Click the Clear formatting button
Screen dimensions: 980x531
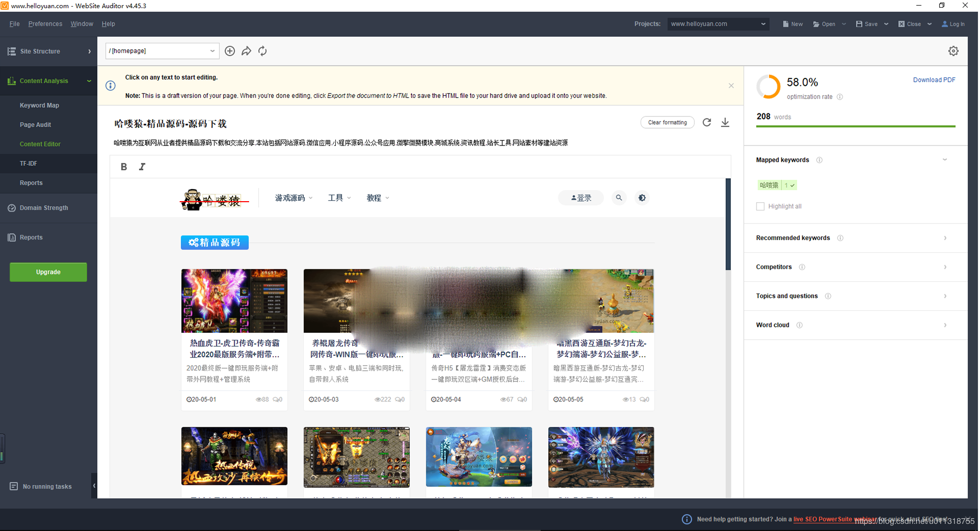(667, 123)
